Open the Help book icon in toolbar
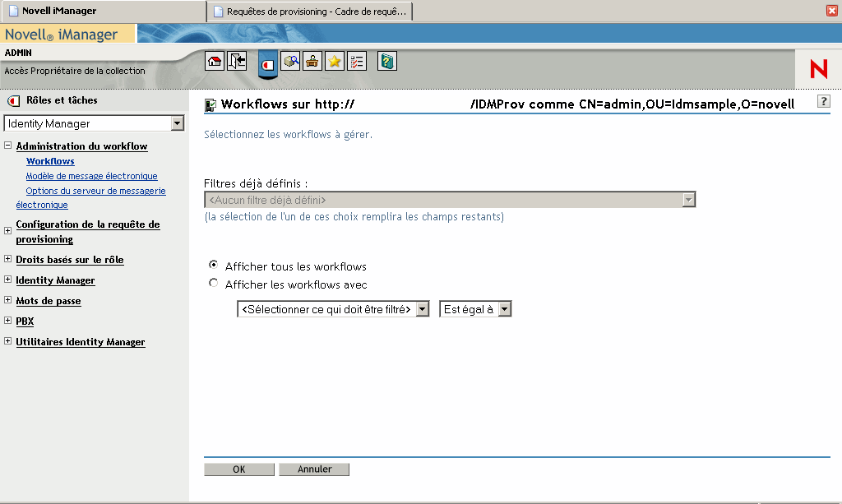 pos(386,61)
